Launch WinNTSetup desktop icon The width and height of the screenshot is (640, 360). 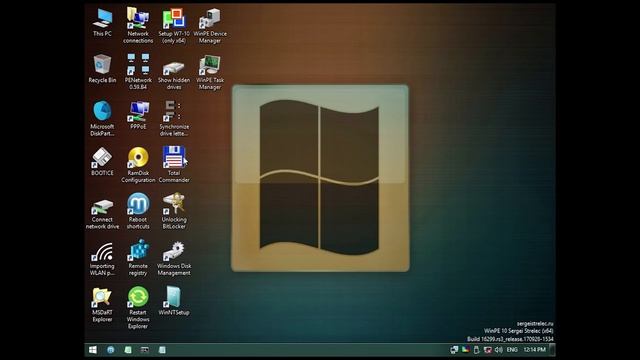[x=174, y=301]
